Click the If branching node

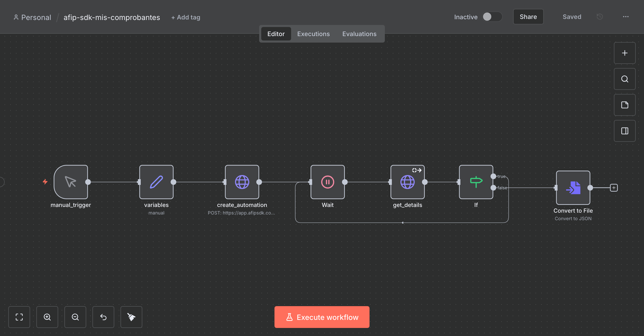point(476,182)
